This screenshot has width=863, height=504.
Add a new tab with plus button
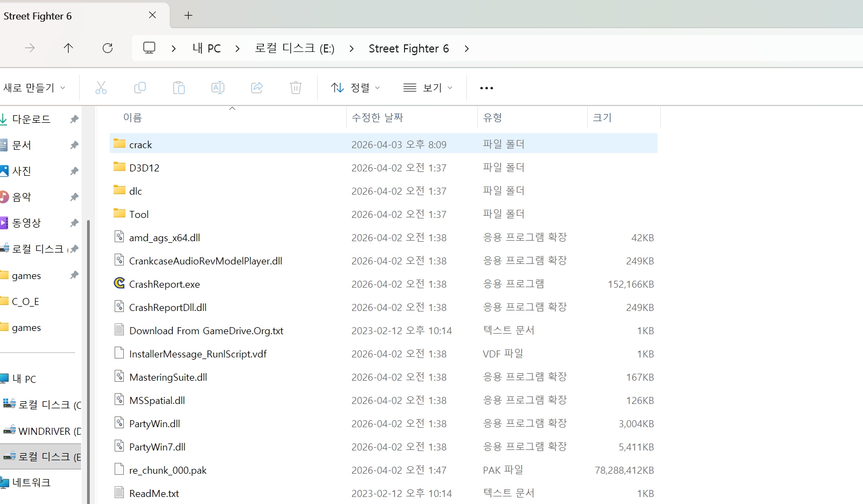point(188,16)
